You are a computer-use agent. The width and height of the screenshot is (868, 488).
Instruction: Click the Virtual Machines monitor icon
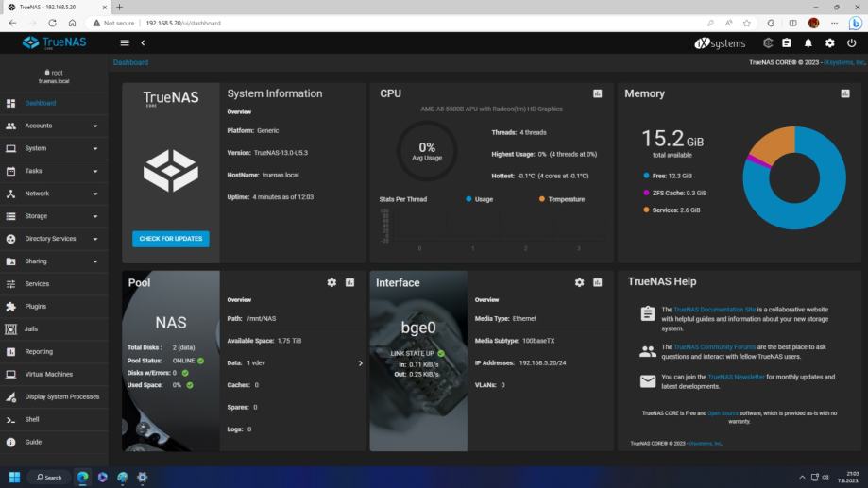click(10, 375)
